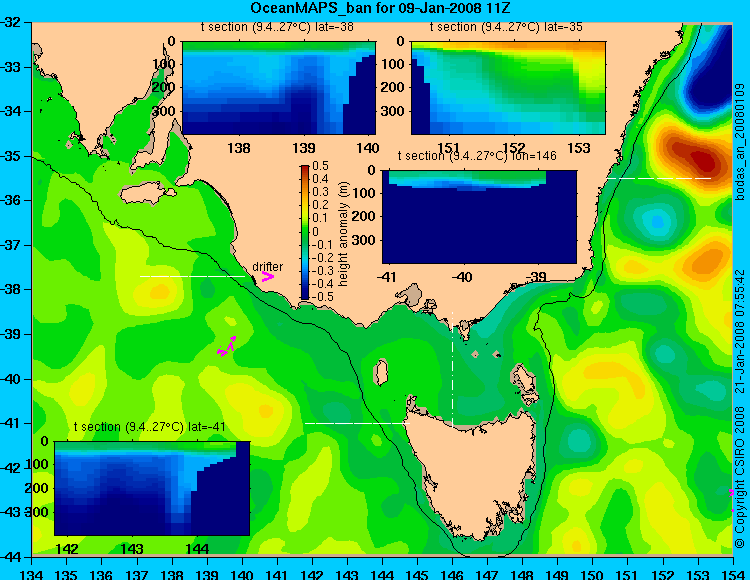Open the lon=146 temperature section plot
Image resolution: width=750 pixels, height=580 pixels.
[x=479, y=217]
